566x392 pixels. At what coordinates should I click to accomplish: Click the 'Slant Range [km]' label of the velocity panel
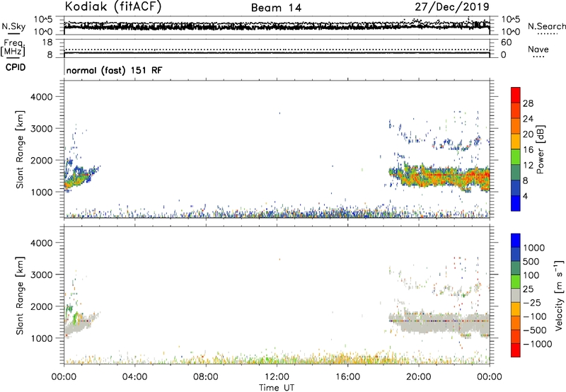coord(20,296)
